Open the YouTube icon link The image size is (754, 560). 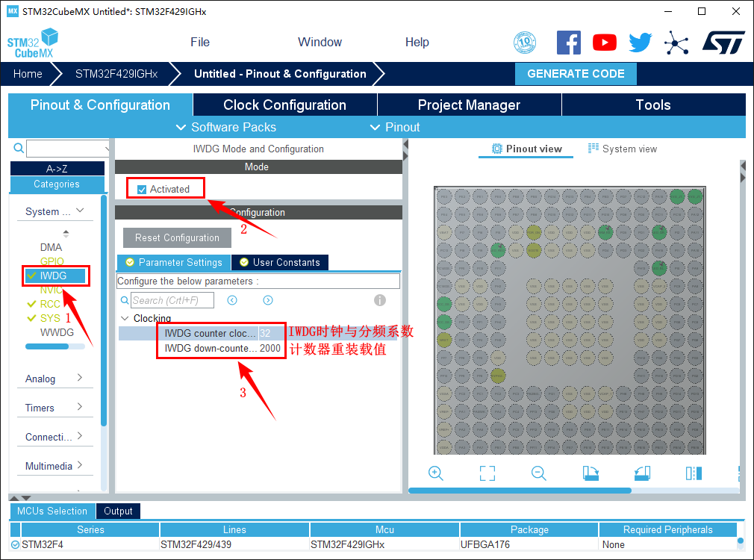(x=605, y=43)
